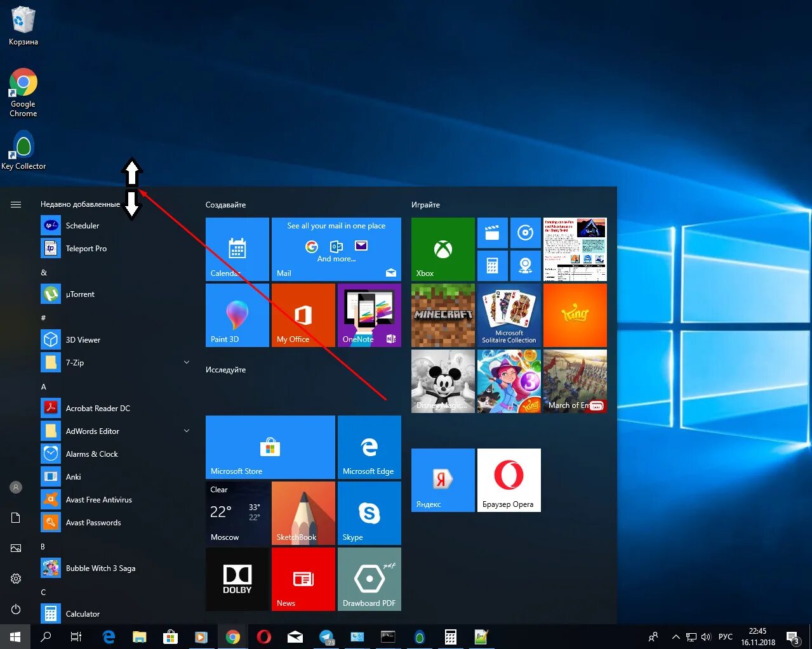Open the Drawboard PDF tile
This screenshot has width=812, height=649.
369,579
